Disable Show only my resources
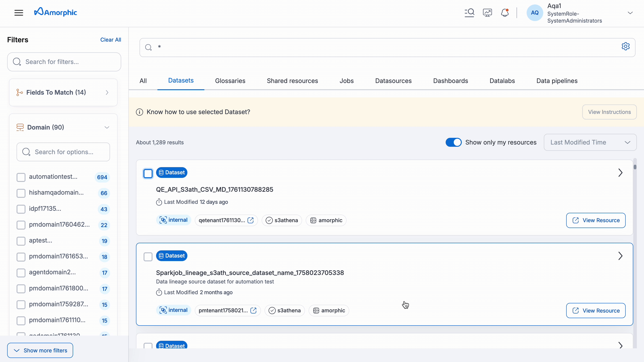Image resolution: width=644 pixels, height=362 pixels. coord(453,142)
